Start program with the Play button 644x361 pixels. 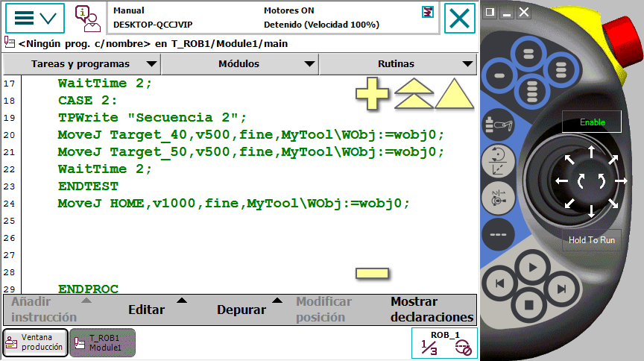tap(532, 268)
